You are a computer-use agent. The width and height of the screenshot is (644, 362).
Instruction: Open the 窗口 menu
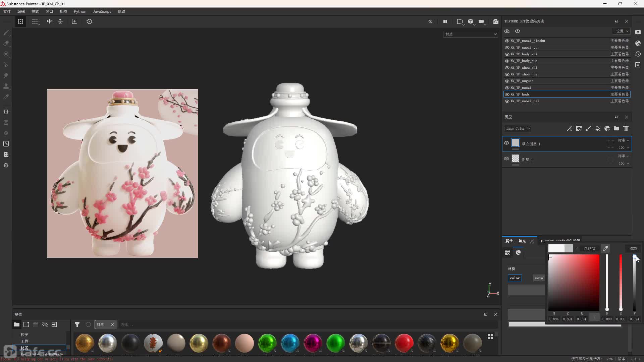tap(49, 11)
